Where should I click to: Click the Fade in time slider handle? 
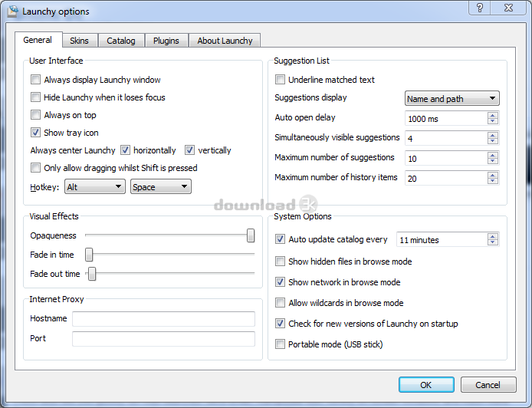pos(89,255)
